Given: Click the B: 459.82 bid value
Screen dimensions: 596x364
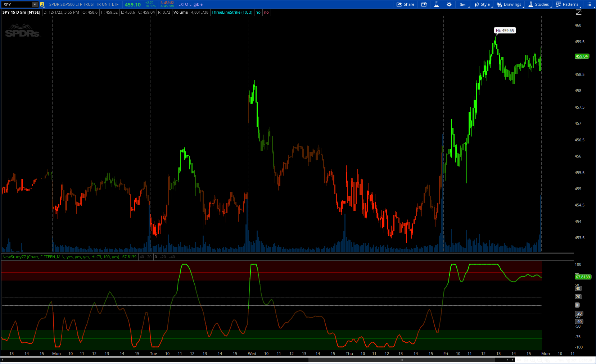Looking at the screenshot, I should point(167,3).
